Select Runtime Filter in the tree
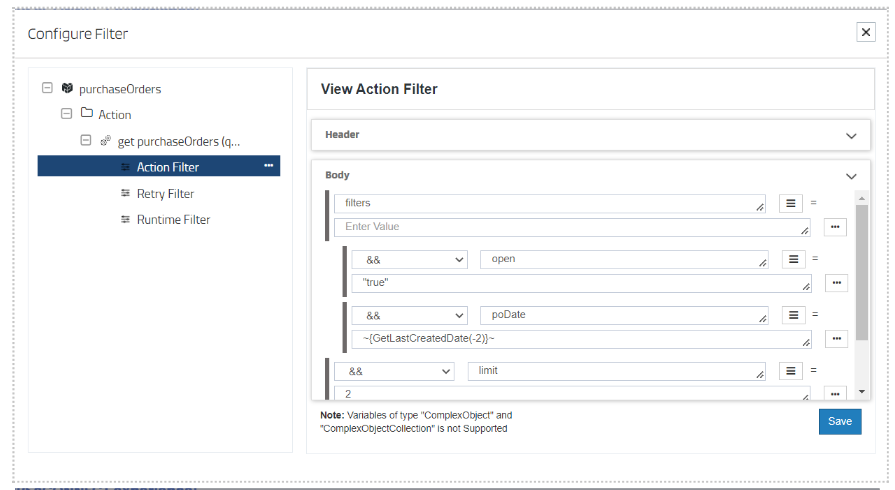This screenshot has width=895, height=490. [x=174, y=219]
